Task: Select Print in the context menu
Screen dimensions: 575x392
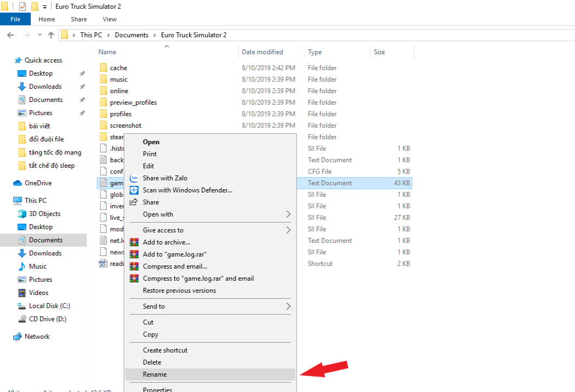Action: click(x=150, y=154)
